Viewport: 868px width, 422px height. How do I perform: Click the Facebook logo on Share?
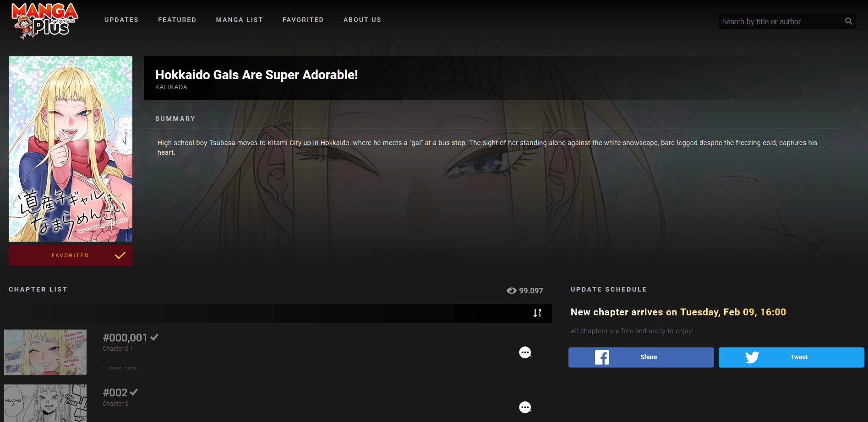tap(602, 357)
